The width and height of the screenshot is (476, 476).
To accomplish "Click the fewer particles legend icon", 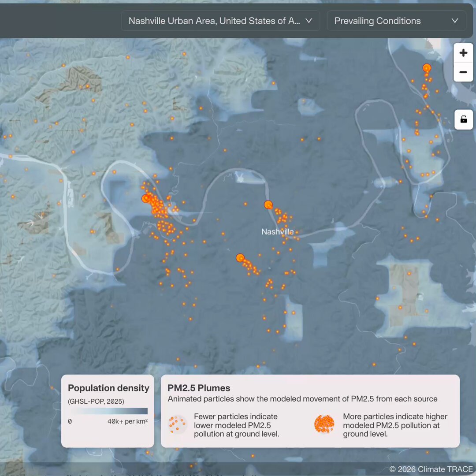I will click(x=177, y=424).
